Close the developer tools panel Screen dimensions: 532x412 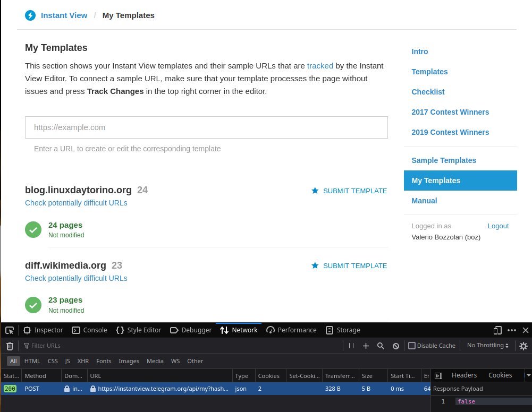[526, 330]
